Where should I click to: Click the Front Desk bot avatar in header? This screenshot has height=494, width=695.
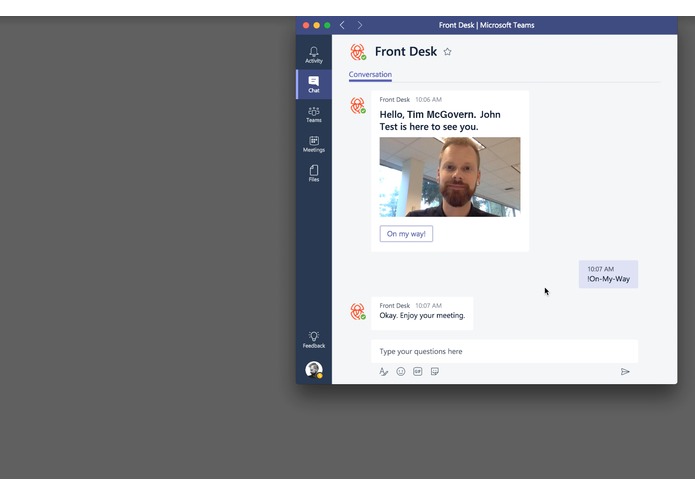[x=358, y=52]
